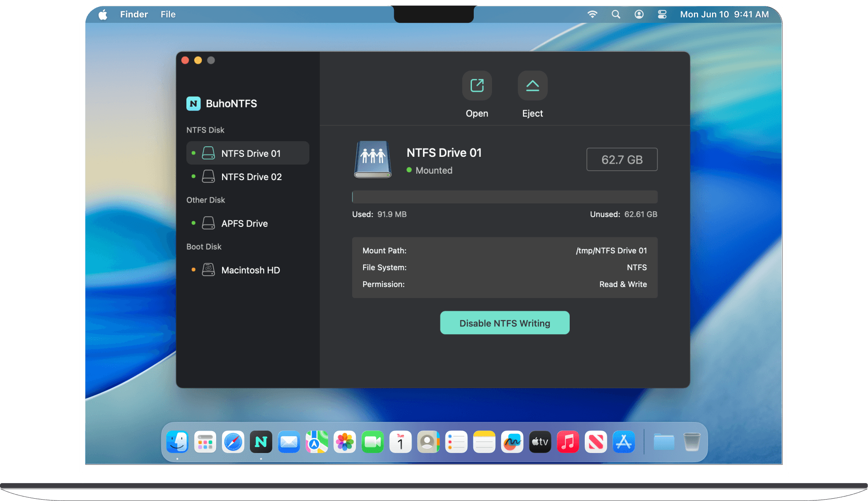Launch Apple Music from the Dock

[x=568, y=442]
